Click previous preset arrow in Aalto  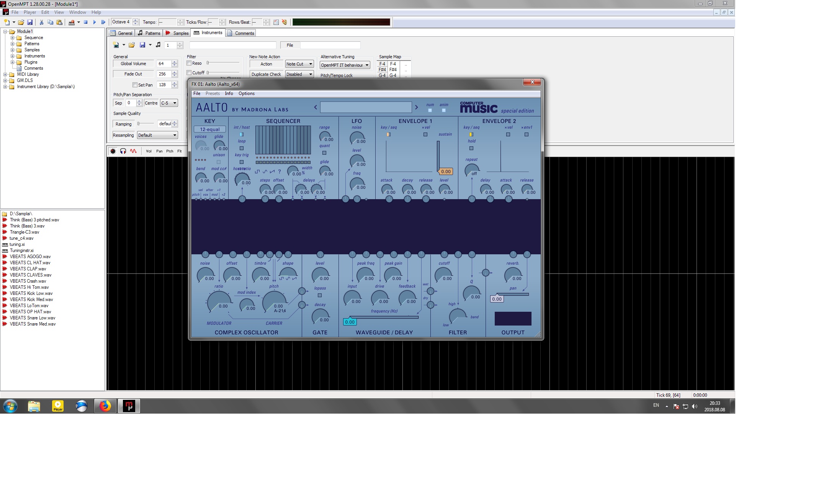click(x=316, y=107)
